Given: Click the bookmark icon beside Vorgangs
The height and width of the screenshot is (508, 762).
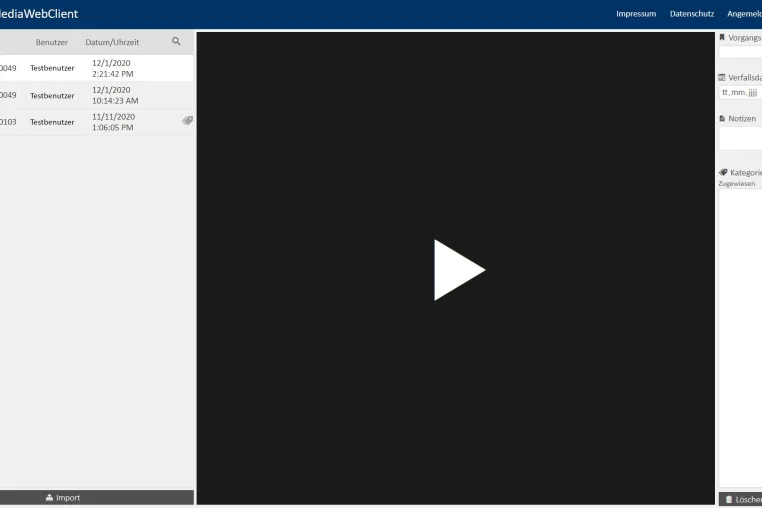Looking at the screenshot, I should tap(722, 37).
